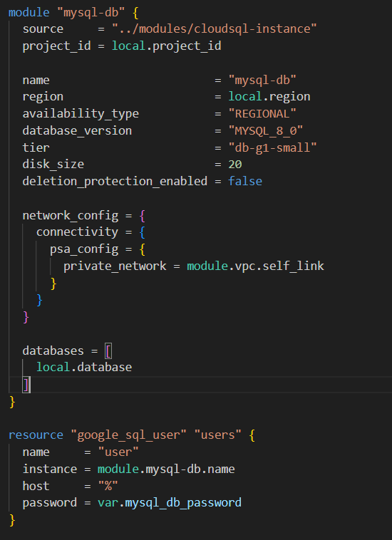This screenshot has width=392, height=540.
Task: Click the closing bracket of databases list
Action: 26,384
